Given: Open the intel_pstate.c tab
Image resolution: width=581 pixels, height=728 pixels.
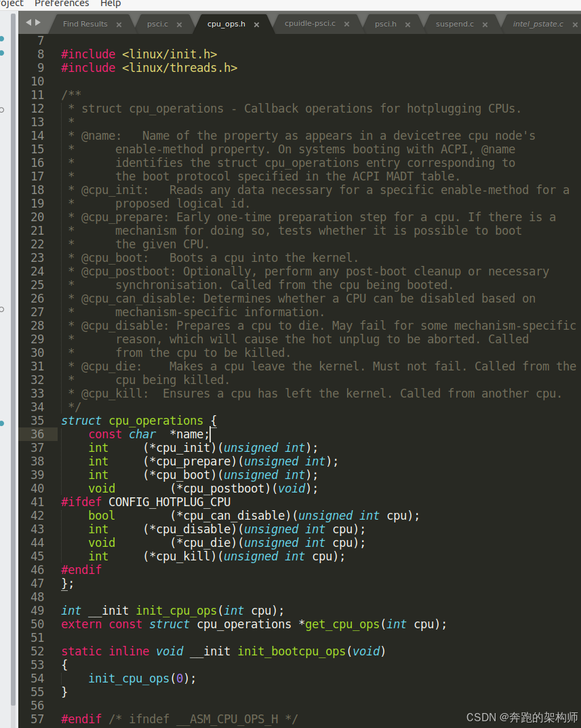Looking at the screenshot, I should point(538,24).
